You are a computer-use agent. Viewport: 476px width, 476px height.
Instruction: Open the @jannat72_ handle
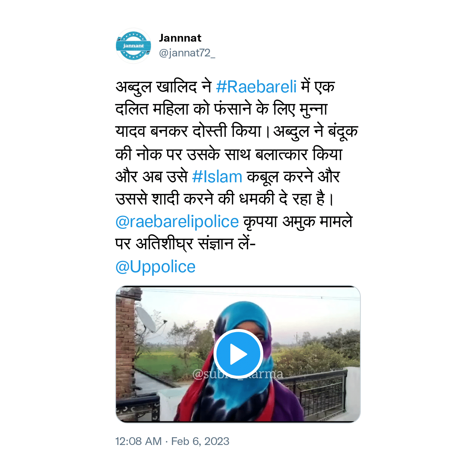tap(187, 53)
